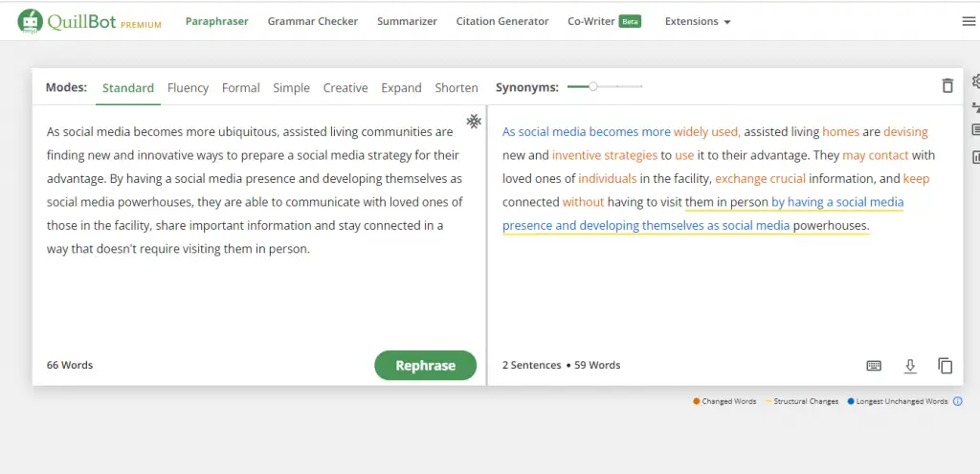Click the blue legend info icon
The width and height of the screenshot is (980, 474).
[957, 401]
